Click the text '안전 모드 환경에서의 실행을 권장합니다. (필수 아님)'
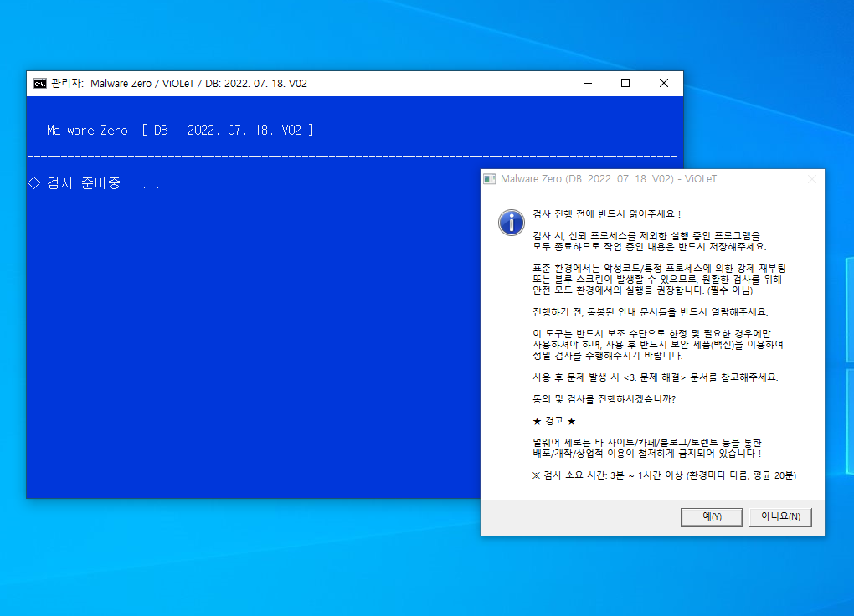 point(643,290)
